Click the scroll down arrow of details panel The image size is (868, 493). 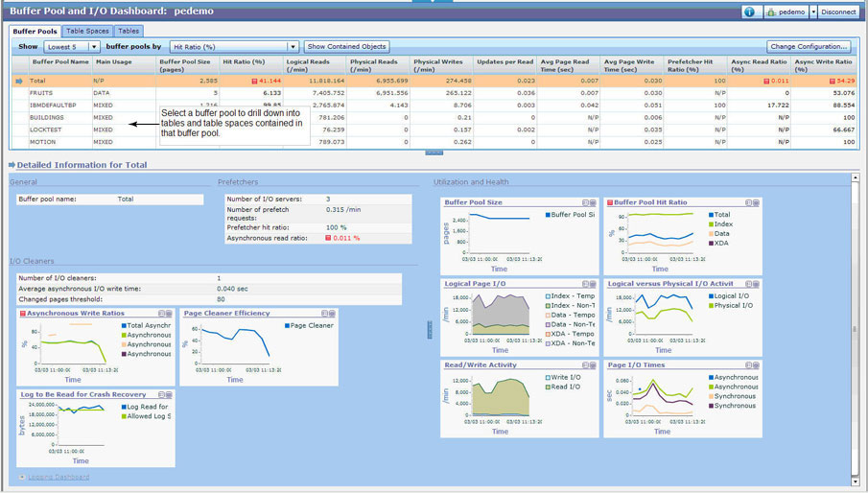click(x=856, y=481)
